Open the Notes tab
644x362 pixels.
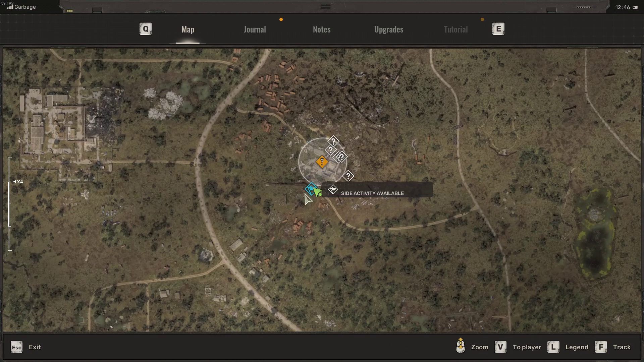[321, 29]
